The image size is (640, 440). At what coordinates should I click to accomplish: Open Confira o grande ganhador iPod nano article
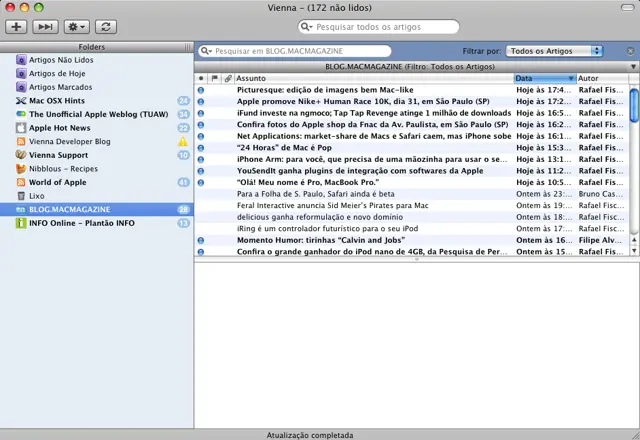(x=412, y=252)
